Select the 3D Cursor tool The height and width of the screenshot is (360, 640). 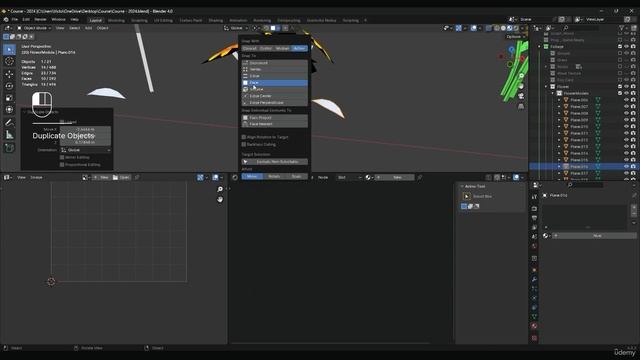tap(9, 61)
